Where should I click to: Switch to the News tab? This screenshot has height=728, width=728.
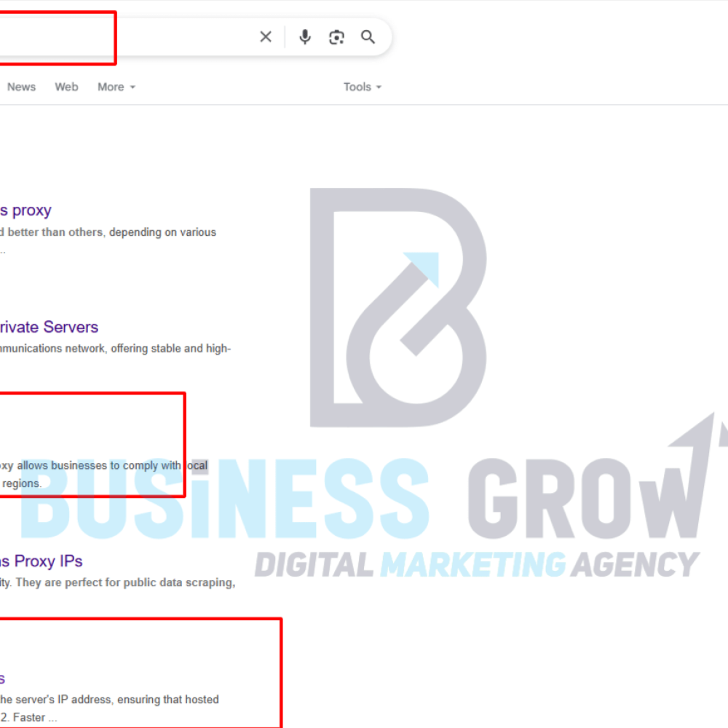[x=21, y=87]
